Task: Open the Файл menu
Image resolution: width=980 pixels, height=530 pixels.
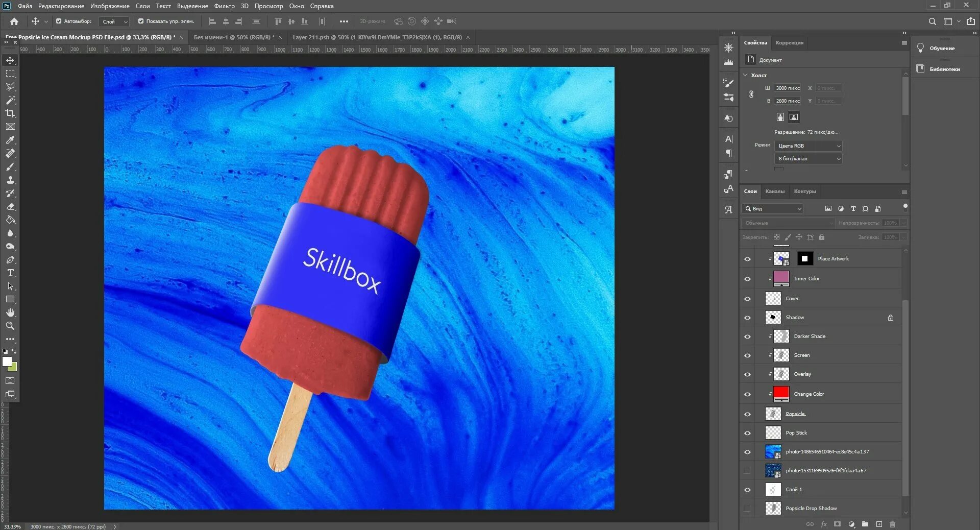Action: [24, 6]
